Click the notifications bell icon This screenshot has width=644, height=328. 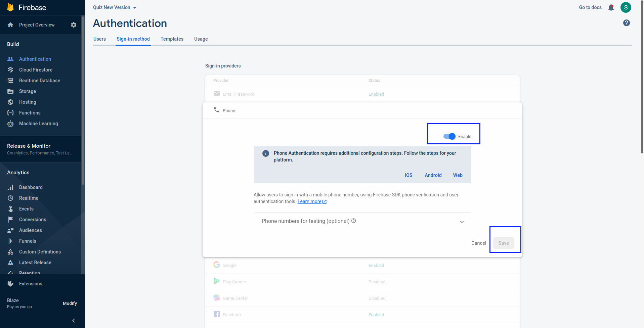[611, 7]
